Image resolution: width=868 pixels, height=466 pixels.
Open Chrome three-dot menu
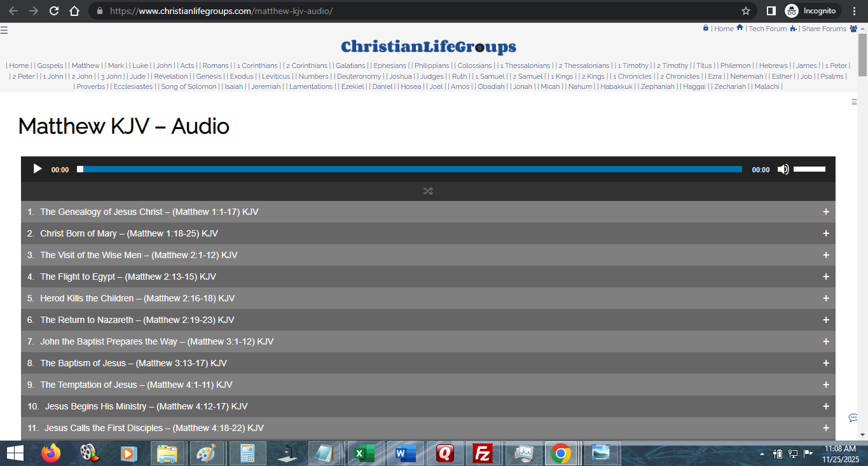854,11
